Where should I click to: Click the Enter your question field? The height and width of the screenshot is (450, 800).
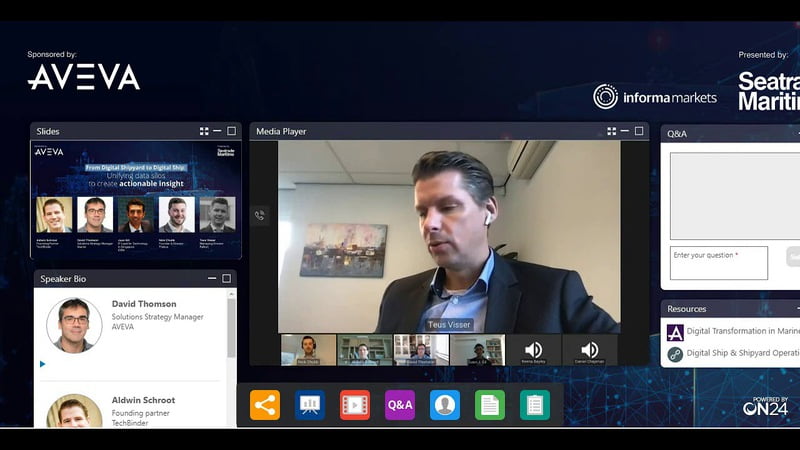point(719,263)
